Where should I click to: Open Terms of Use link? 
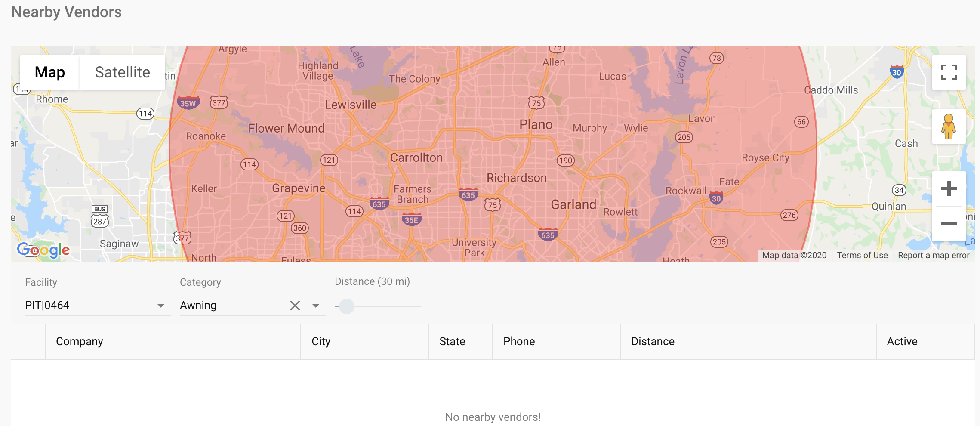pos(862,255)
